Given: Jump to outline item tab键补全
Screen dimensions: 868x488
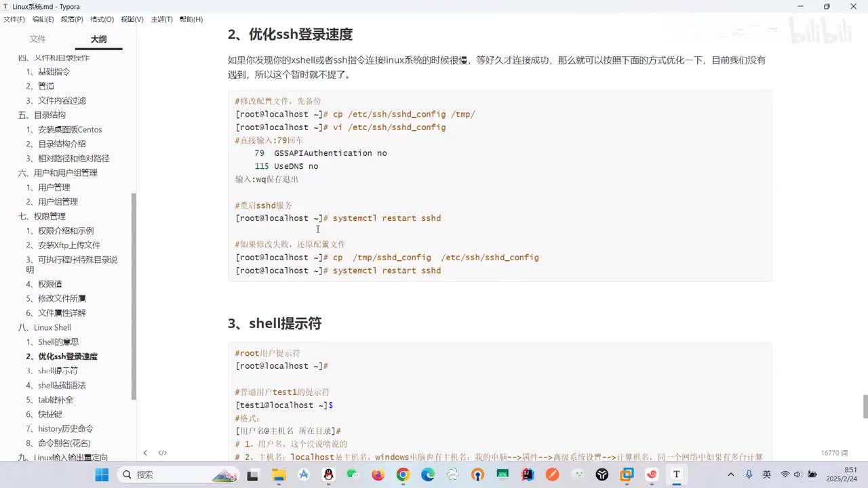Looking at the screenshot, I should pos(55,400).
